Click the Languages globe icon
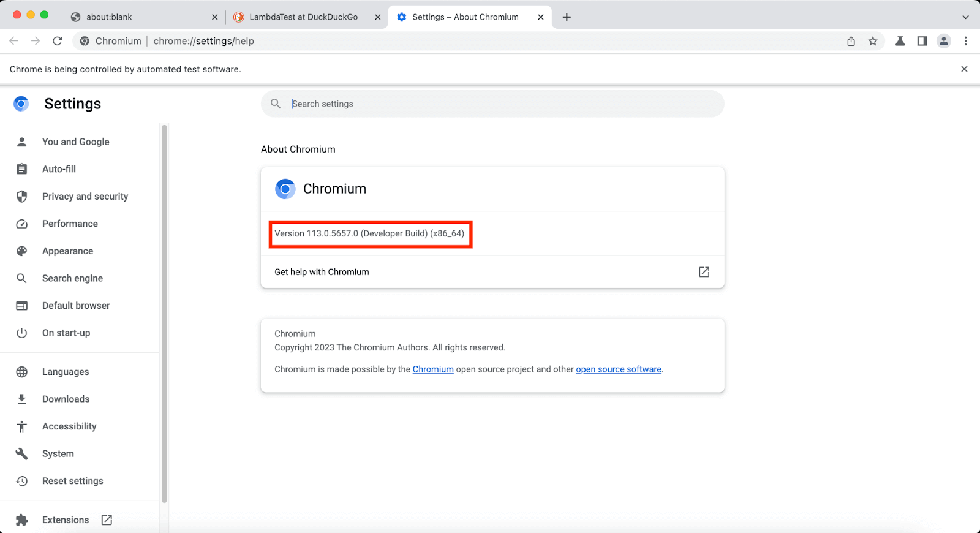 coord(22,372)
